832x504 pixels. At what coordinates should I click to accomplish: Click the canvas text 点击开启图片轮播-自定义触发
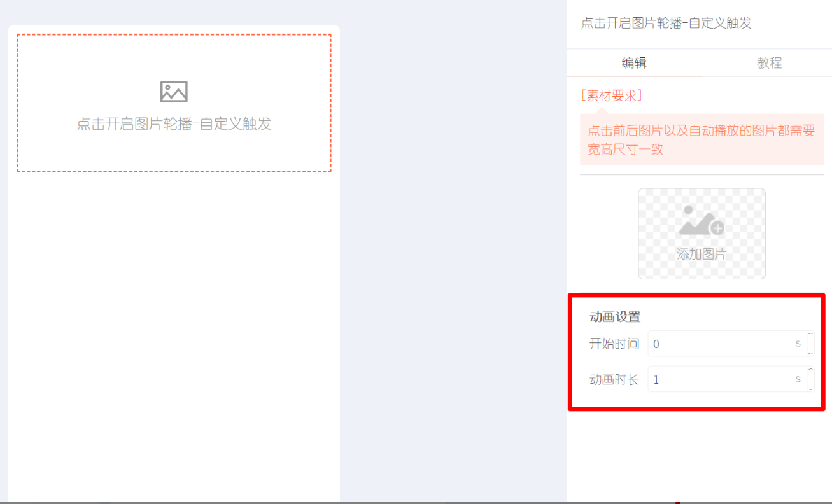tap(174, 124)
